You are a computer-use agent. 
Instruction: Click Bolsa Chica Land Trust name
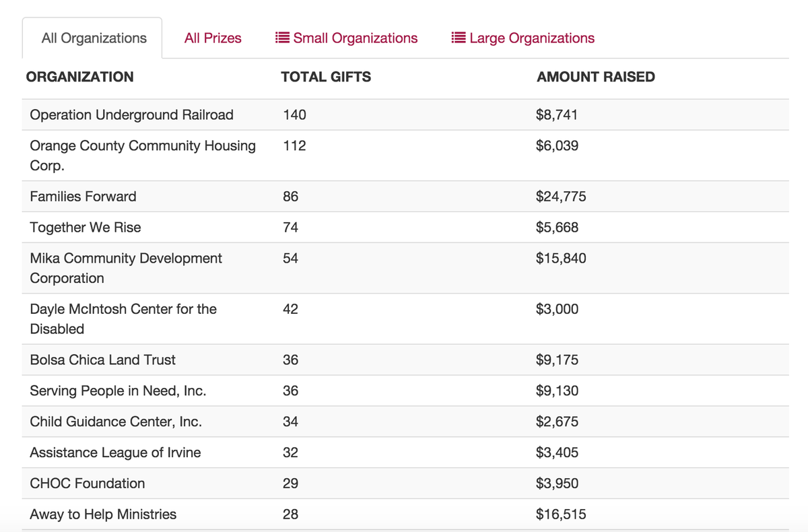tap(102, 360)
